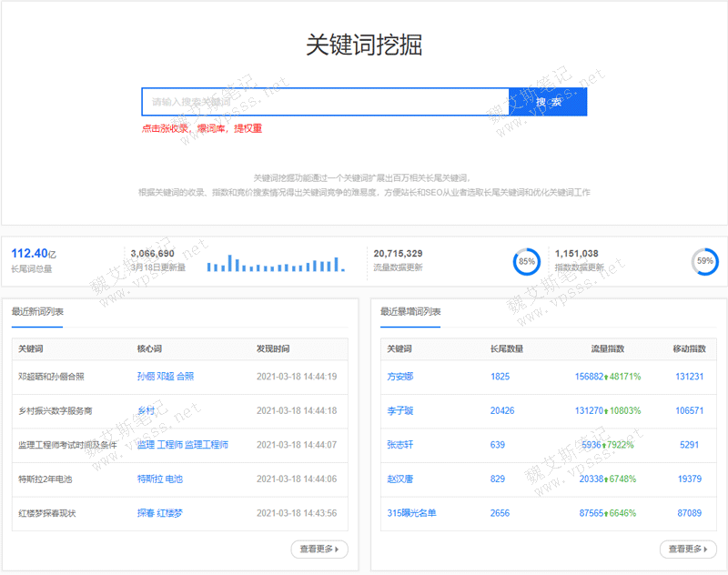Open the 张志轩 keyword link
This screenshot has width=728, height=575.
click(400, 445)
